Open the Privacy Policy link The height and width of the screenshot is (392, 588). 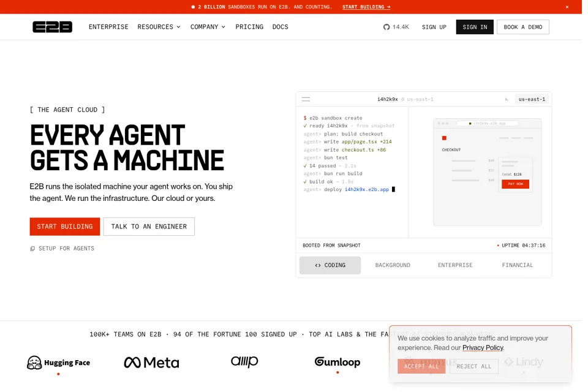pyautogui.click(x=483, y=348)
